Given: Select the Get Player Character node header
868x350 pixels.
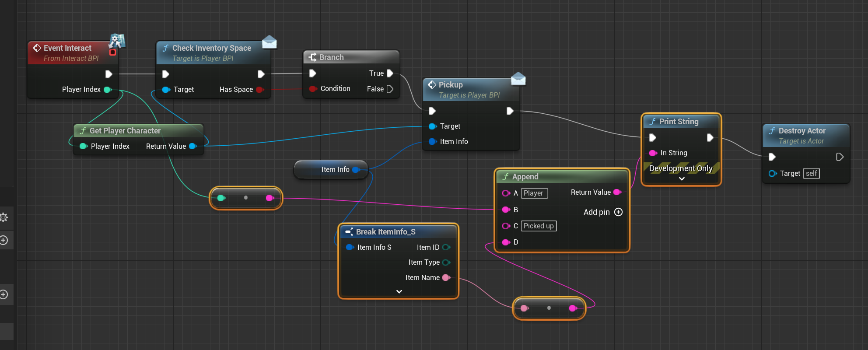Looking at the screenshot, I should (125, 131).
